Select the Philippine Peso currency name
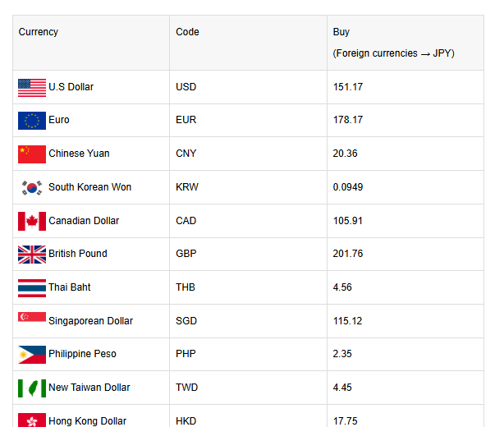The width and height of the screenshot is (504, 427). [82, 354]
